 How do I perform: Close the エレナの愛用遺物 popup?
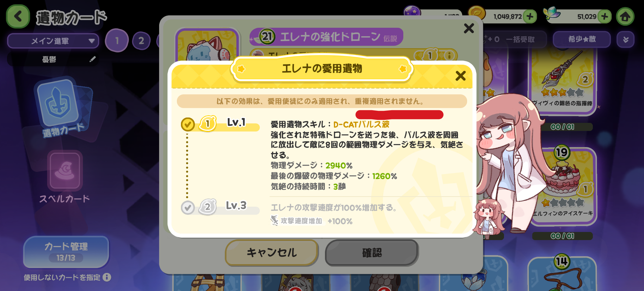[x=461, y=76]
